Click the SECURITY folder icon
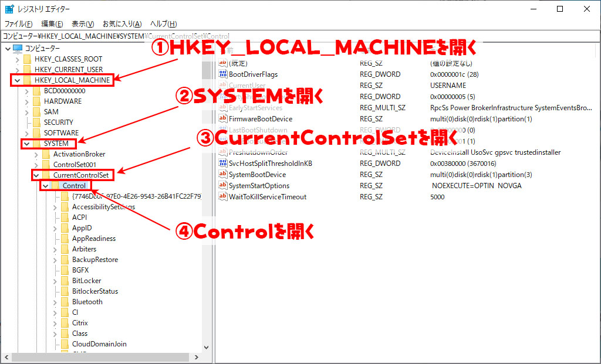 point(37,122)
